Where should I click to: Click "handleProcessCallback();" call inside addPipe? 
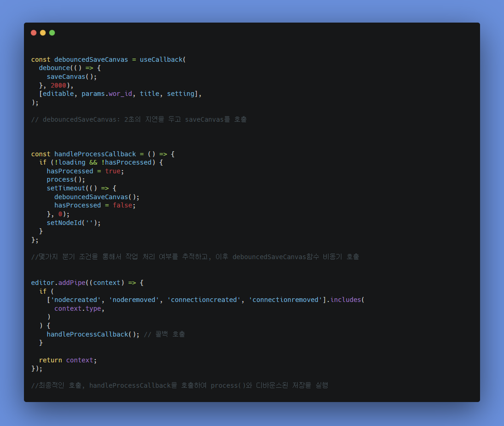point(93,334)
